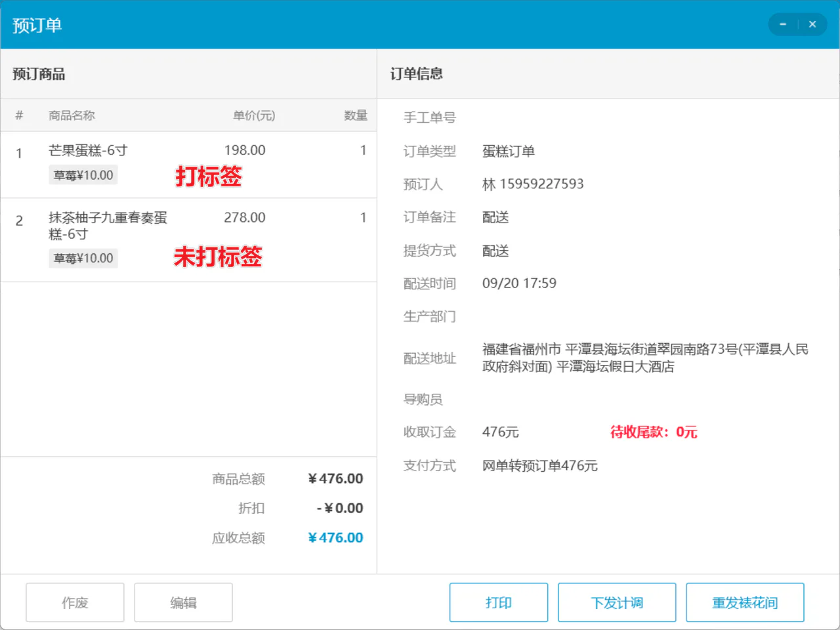Click the 商品名称 column header

tap(72, 115)
